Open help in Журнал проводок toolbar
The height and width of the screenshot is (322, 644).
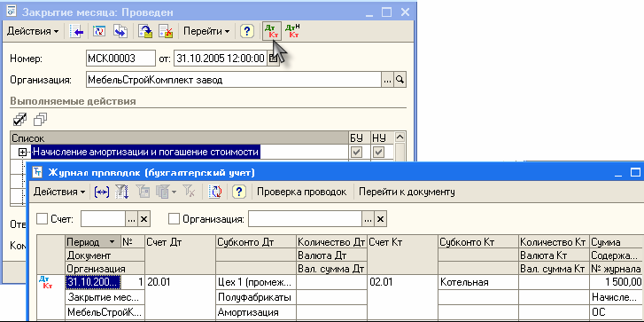click(239, 192)
